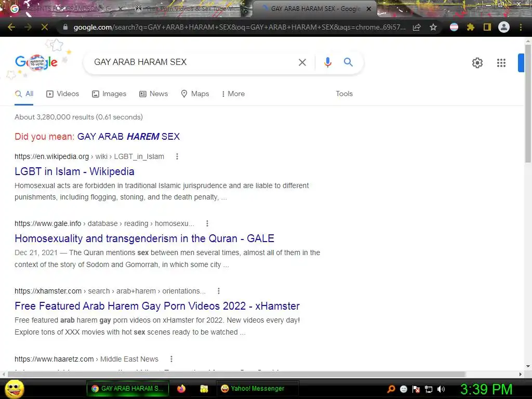Image resolution: width=532 pixels, height=399 pixels.
Task: Open the volume speaker tray icon
Action: pyautogui.click(x=441, y=389)
